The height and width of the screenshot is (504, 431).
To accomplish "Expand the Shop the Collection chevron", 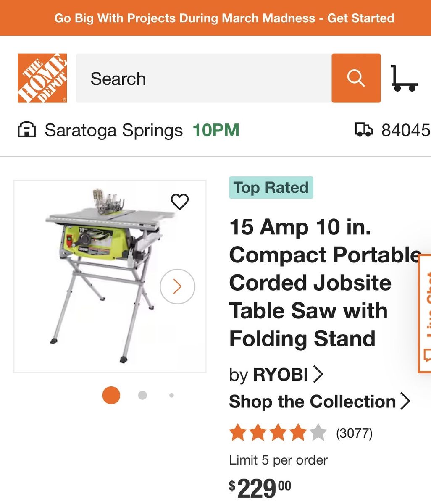I will tap(405, 402).
